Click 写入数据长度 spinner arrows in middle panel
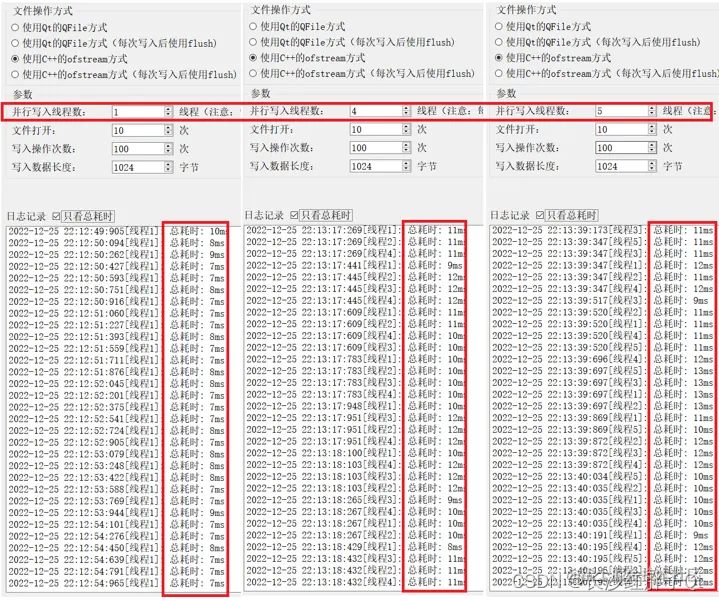Image resolution: width=719 pixels, height=601 pixels. click(x=406, y=166)
